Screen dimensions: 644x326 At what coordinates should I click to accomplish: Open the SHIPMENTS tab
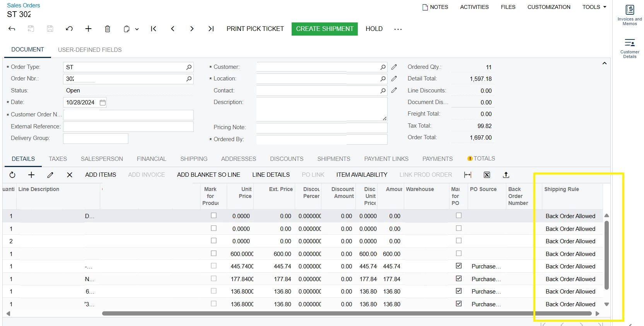pos(334,159)
